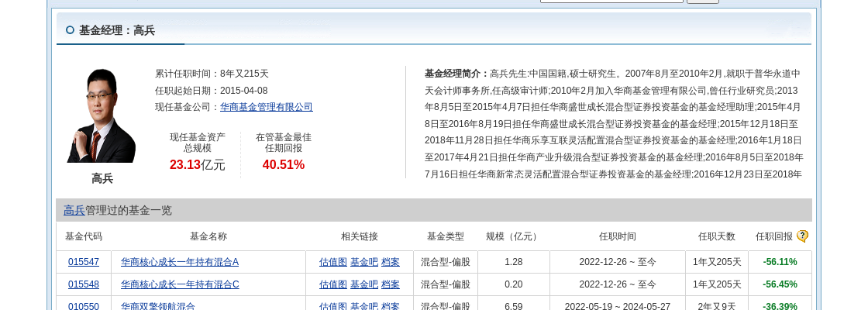The height and width of the screenshot is (310, 868).
Task: Click 基金吧 for fund 010550
Action: pos(364,306)
